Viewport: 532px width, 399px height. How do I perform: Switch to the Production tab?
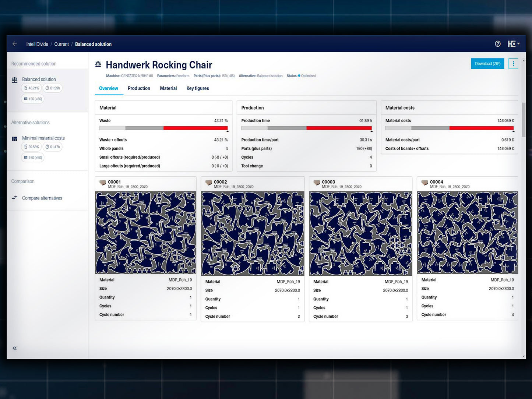139,88
